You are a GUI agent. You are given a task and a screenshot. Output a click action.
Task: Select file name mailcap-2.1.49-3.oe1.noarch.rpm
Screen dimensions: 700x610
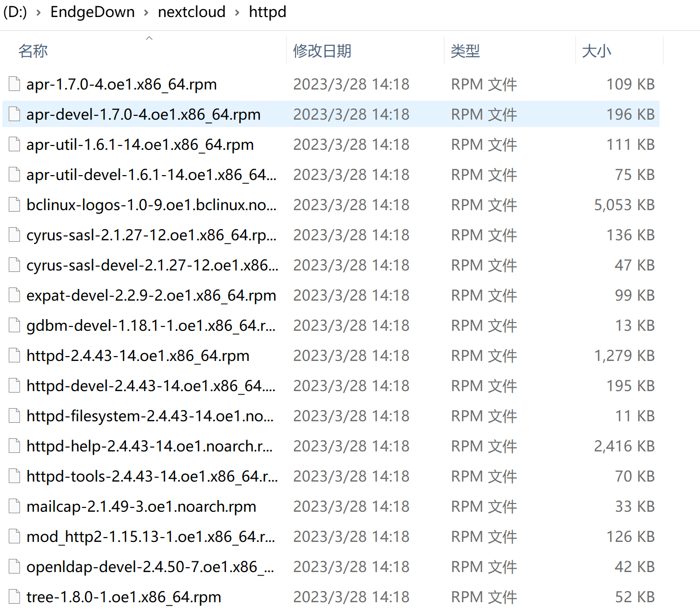tap(141, 506)
